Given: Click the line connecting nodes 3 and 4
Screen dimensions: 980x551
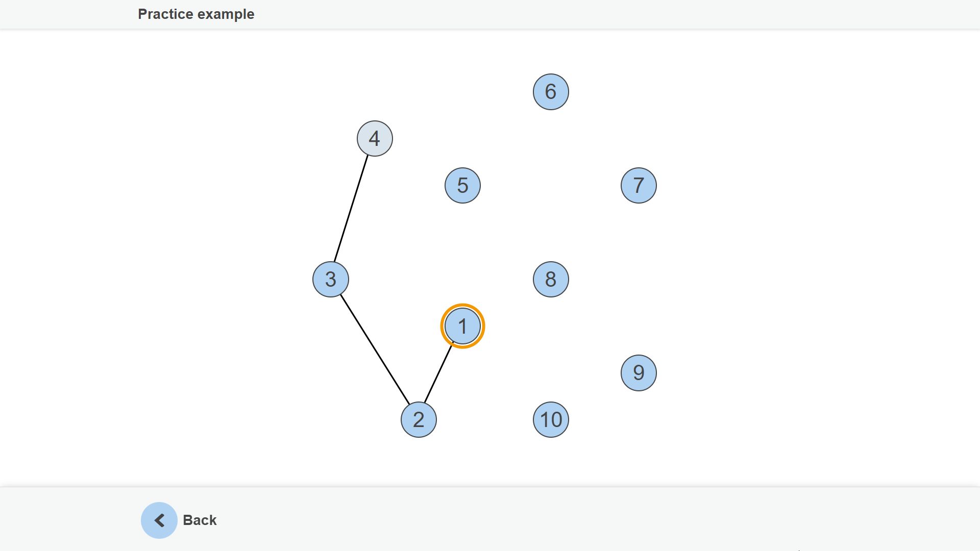Looking at the screenshot, I should coord(351,209).
